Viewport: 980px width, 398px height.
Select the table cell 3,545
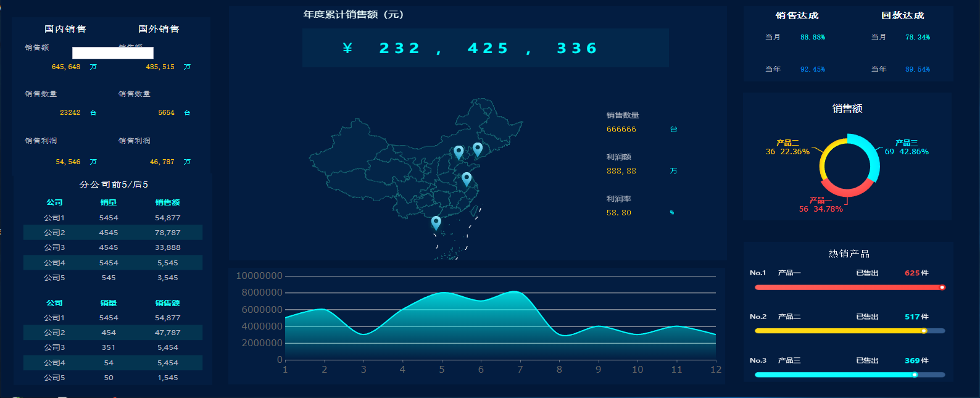pos(168,278)
